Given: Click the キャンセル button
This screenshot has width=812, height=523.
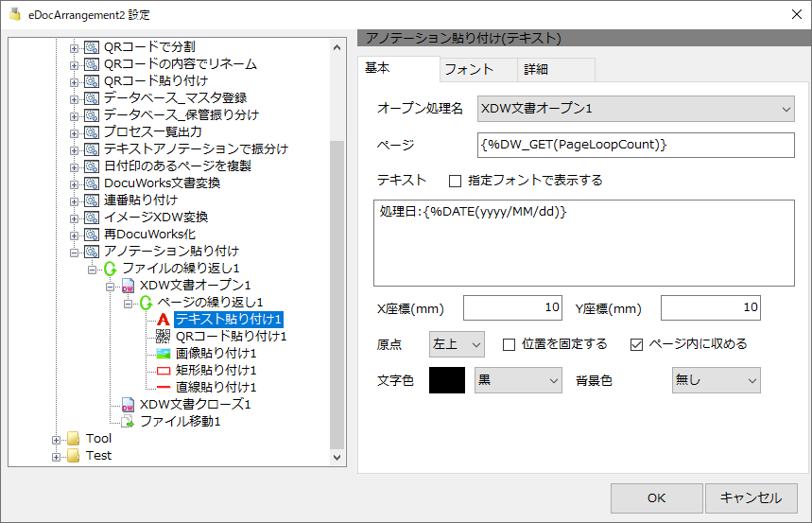Looking at the screenshot, I should 752,498.
